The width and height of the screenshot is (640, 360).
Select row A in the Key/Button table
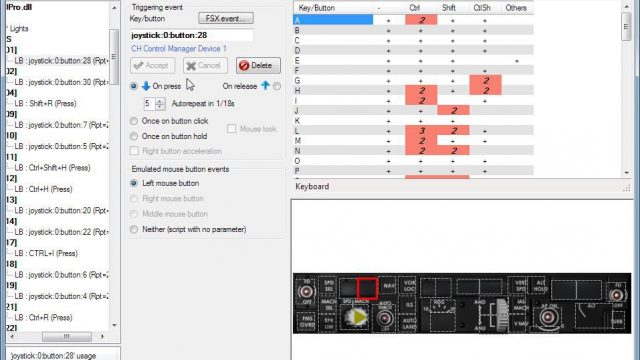click(333, 20)
